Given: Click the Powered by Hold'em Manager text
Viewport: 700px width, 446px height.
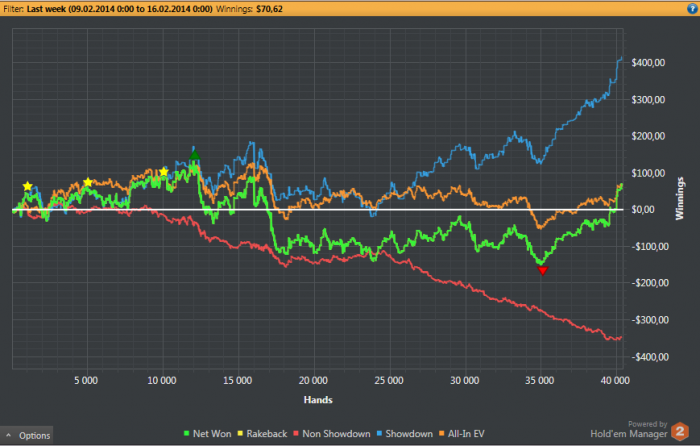Looking at the screenshot, I should 629,429.
